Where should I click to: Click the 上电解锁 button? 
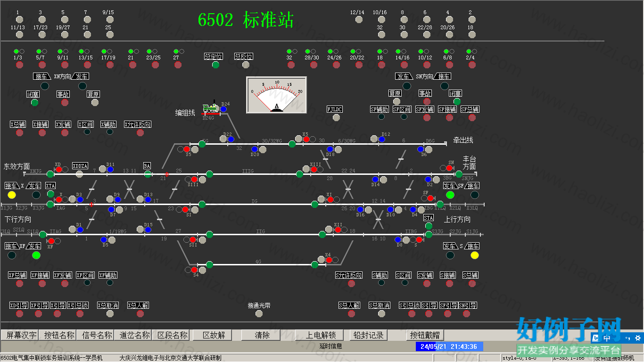[320, 335]
